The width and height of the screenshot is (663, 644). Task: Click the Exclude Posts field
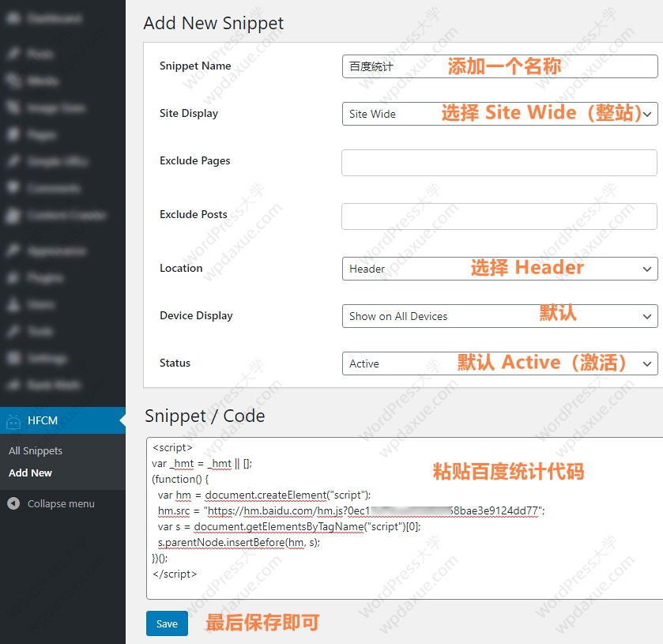coord(499,217)
